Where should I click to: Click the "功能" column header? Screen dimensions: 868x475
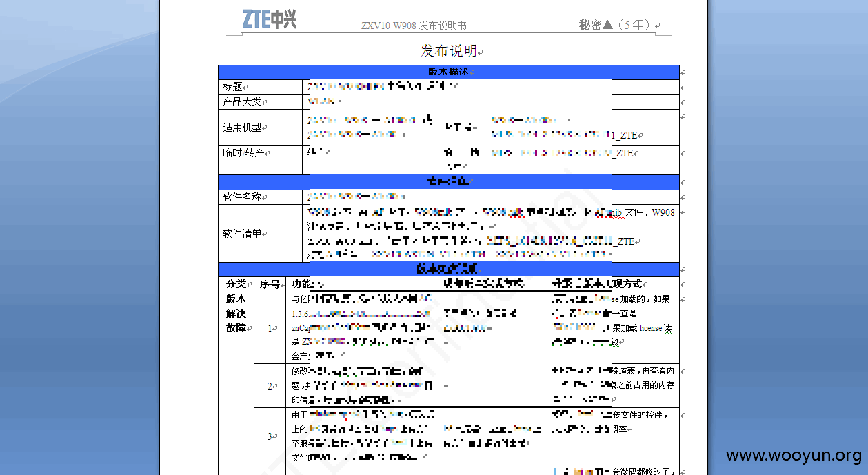pos(301,284)
